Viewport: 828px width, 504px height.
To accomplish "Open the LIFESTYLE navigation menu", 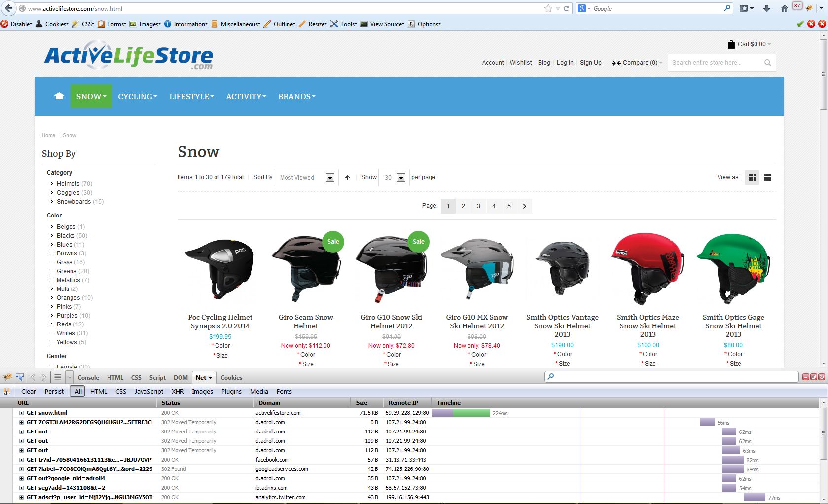I will click(x=191, y=97).
